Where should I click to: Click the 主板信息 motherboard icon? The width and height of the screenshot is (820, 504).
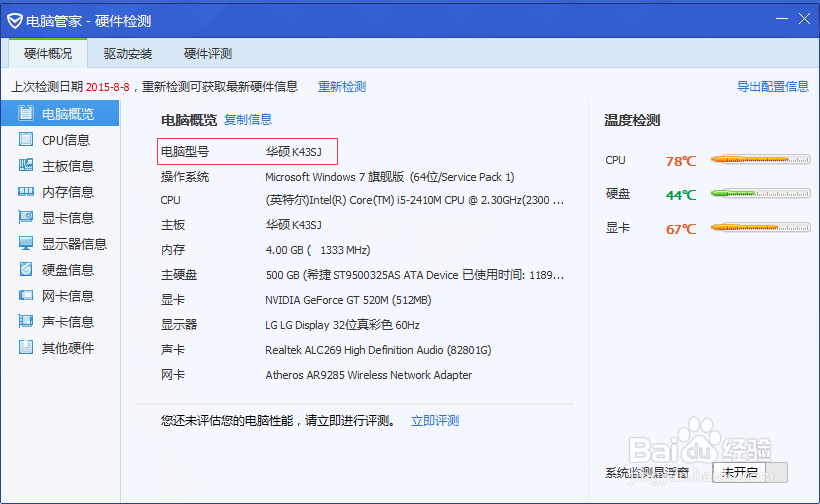pyautogui.click(x=26, y=165)
